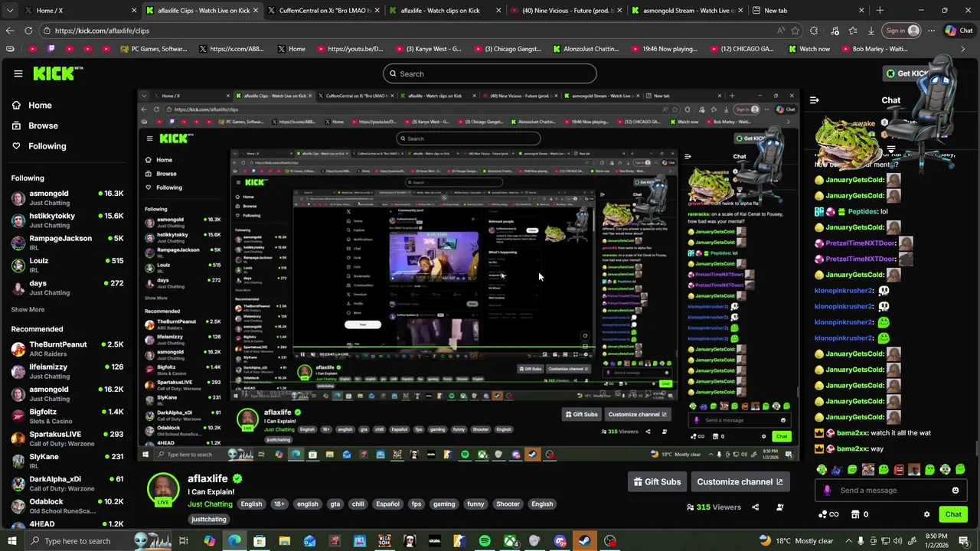Select the gta stream tag
This screenshot has height=551, width=980.
(x=335, y=504)
